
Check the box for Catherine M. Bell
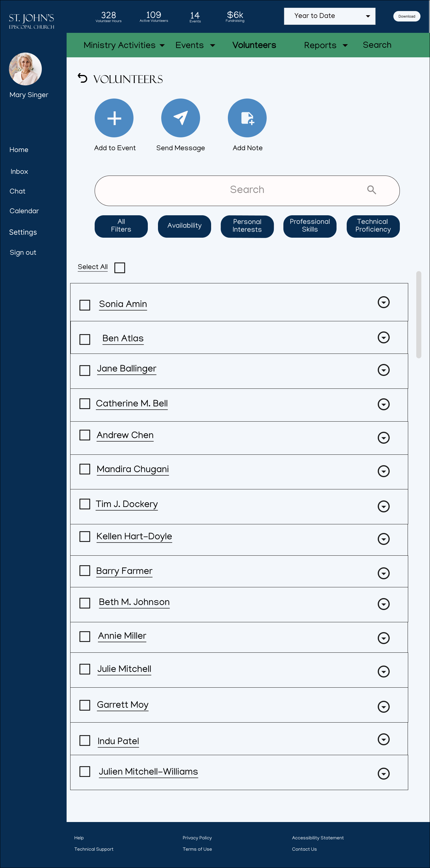click(85, 404)
